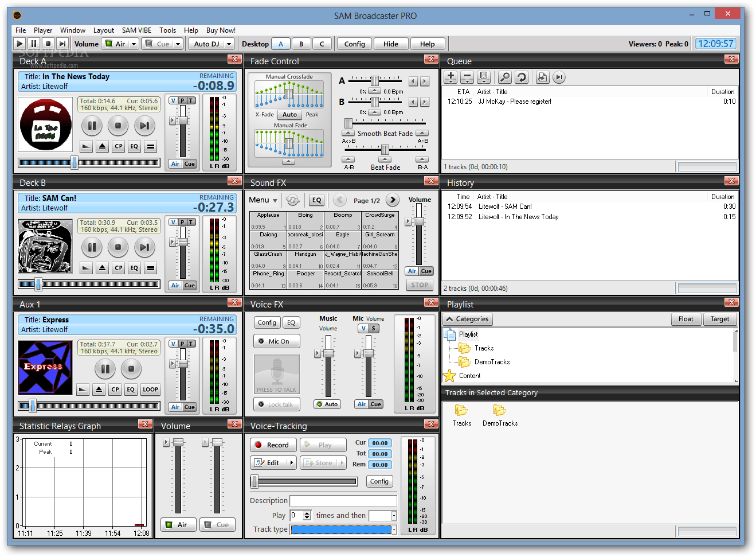Click the toolbar Hide button
This screenshot has width=756, height=557.
tap(391, 44)
